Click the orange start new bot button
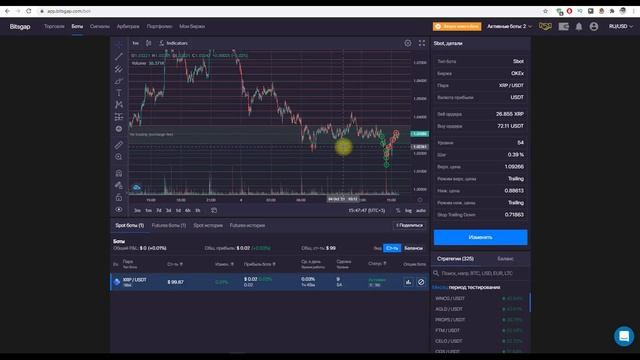640x360 pixels. tap(457, 26)
